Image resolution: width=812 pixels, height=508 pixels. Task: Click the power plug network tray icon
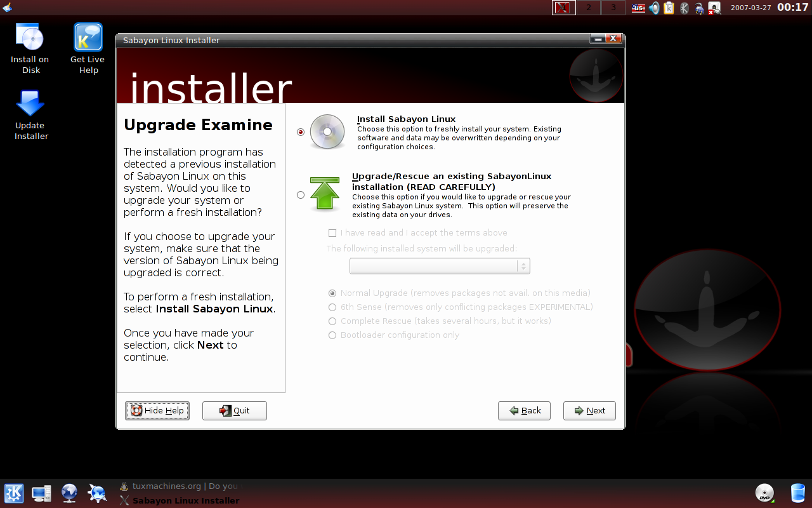coord(700,8)
